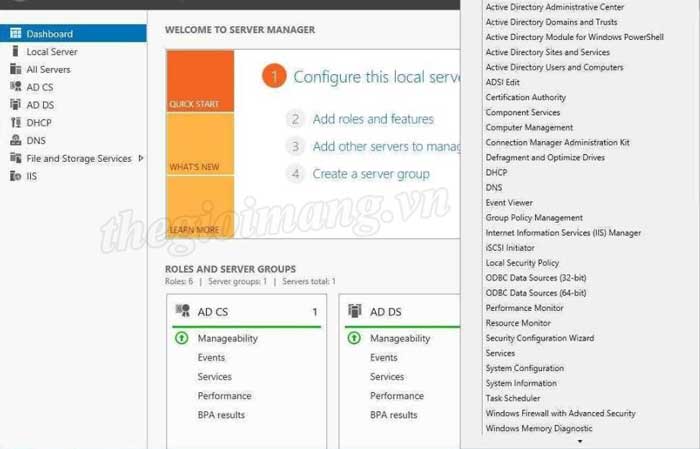Open BPA results under AD CS tile

[221, 415]
